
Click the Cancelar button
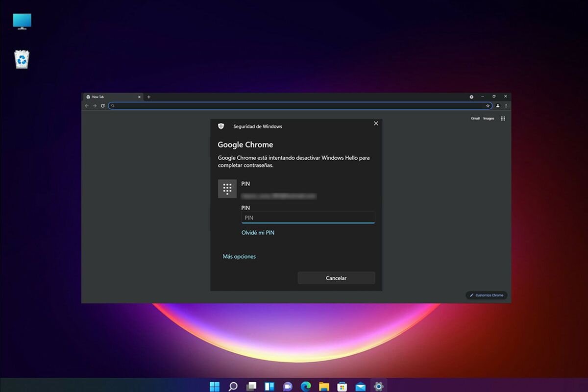tap(336, 278)
